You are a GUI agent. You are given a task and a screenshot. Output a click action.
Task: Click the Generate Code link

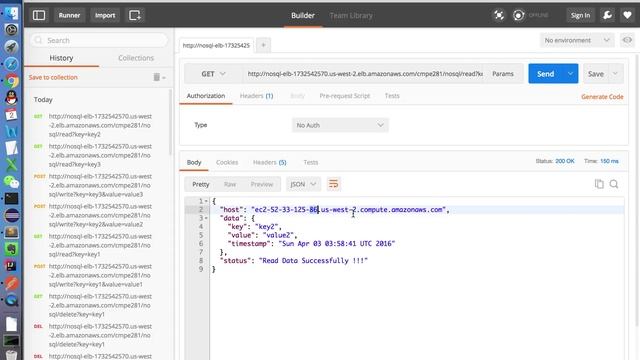point(602,97)
